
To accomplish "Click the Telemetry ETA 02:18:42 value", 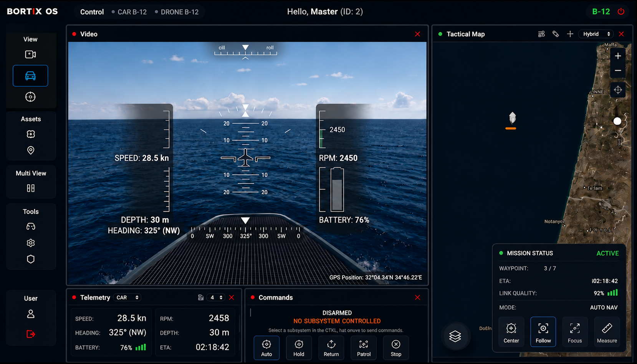I will click(x=212, y=347).
